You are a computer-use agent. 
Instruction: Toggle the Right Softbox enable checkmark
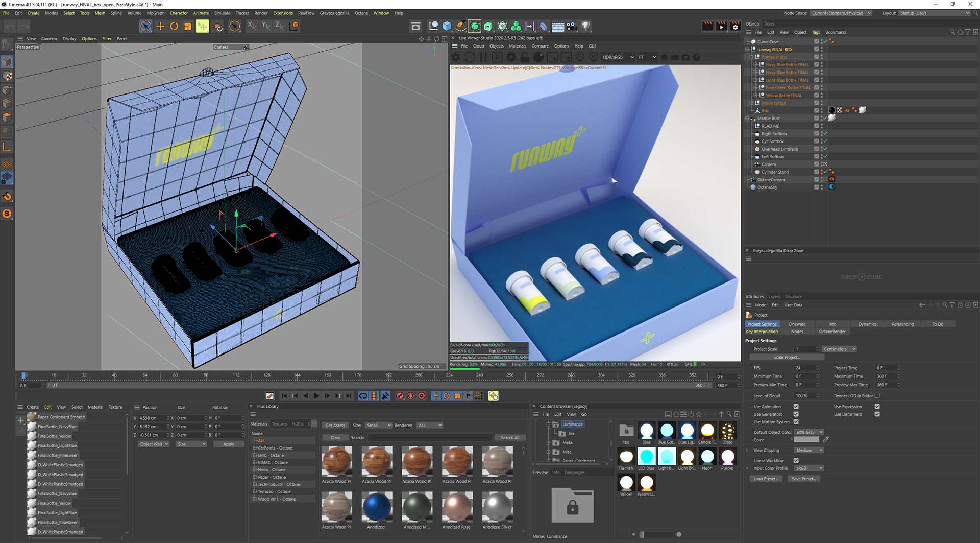(825, 134)
